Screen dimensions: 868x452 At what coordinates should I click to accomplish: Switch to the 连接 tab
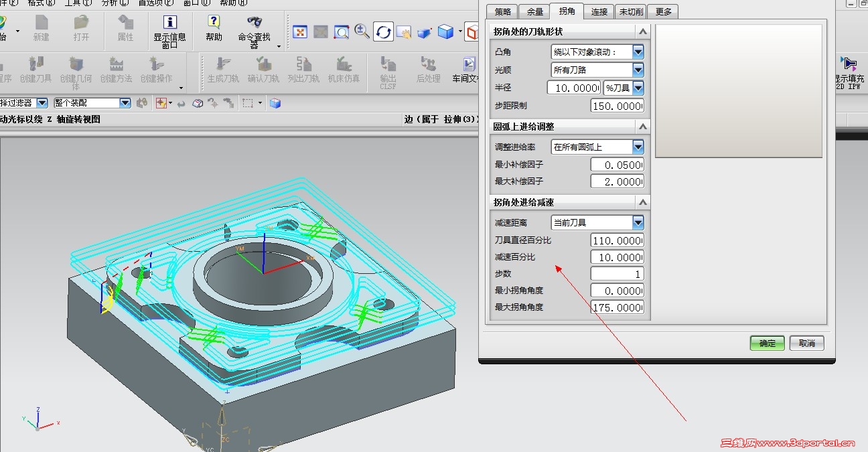pyautogui.click(x=599, y=11)
